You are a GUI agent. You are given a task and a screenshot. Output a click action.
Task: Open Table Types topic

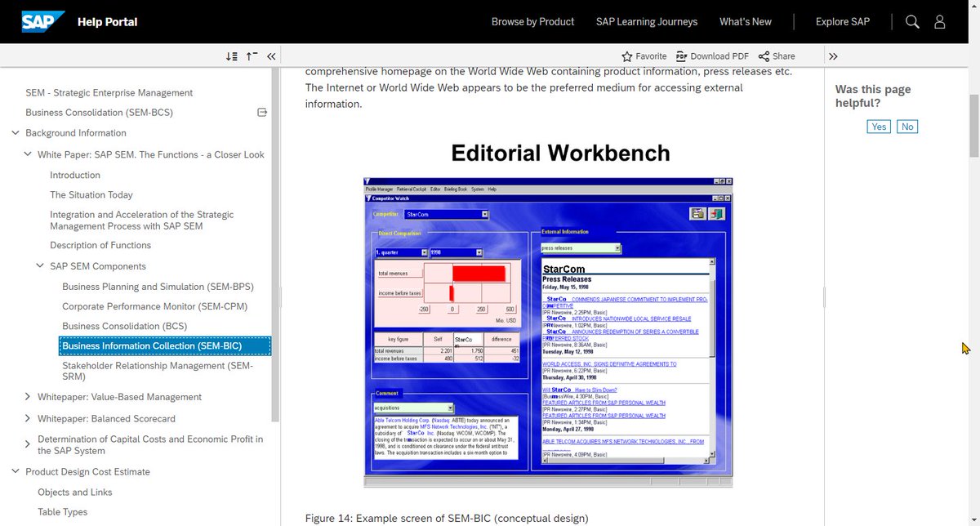point(63,512)
